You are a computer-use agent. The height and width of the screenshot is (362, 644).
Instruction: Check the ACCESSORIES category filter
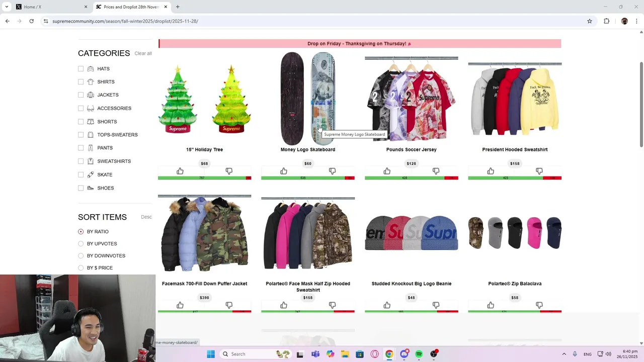pyautogui.click(x=80, y=108)
